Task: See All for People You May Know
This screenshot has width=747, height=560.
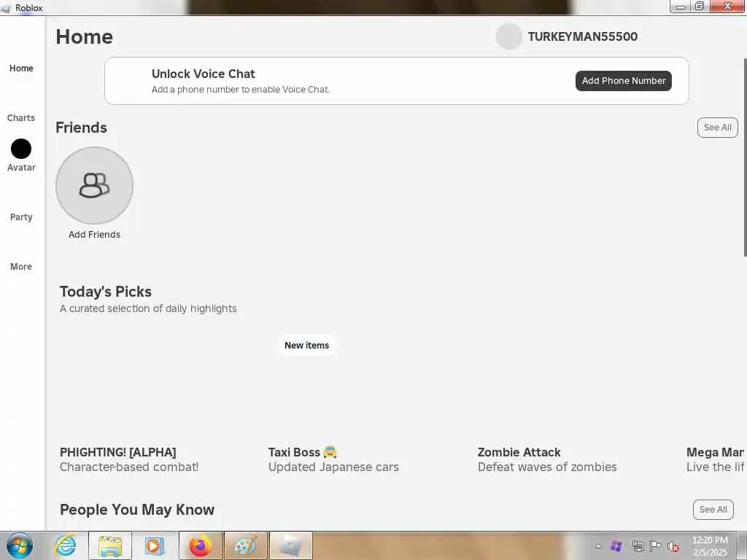Action: [713, 510]
